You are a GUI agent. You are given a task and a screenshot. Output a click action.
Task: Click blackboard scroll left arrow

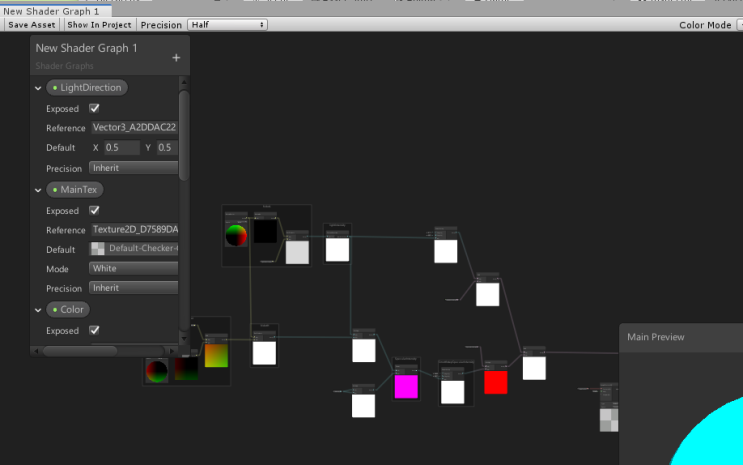click(x=36, y=351)
